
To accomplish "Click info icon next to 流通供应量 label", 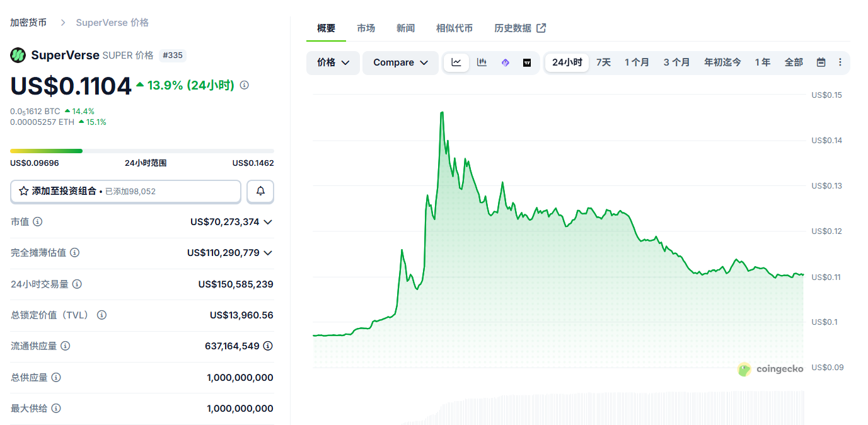I will [65, 346].
